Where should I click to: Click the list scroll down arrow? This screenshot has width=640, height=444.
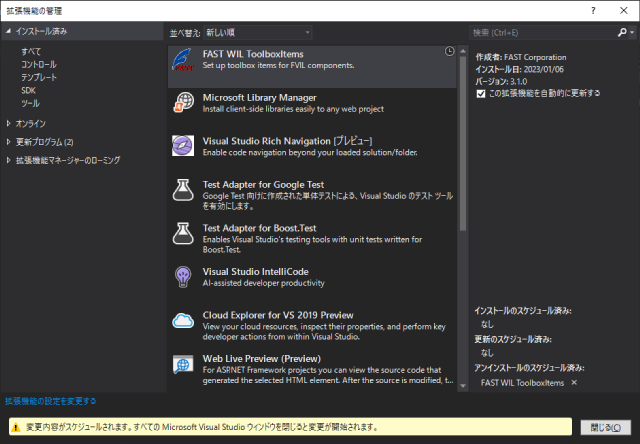463,386
